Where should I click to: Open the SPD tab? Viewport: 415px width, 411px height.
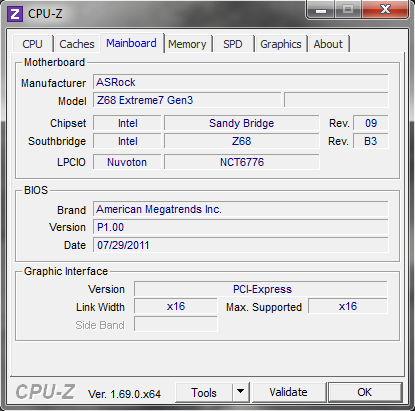pyautogui.click(x=233, y=44)
